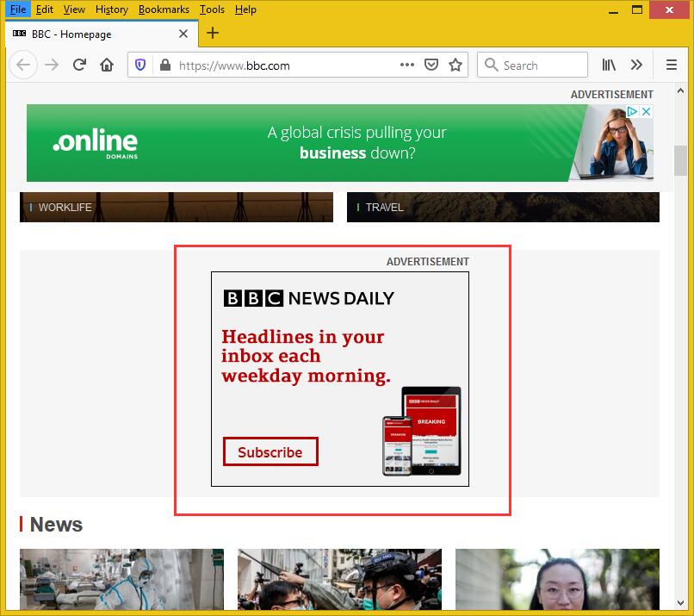
Task: Open the WORKLIFE section link
Action: click(65, 208)
